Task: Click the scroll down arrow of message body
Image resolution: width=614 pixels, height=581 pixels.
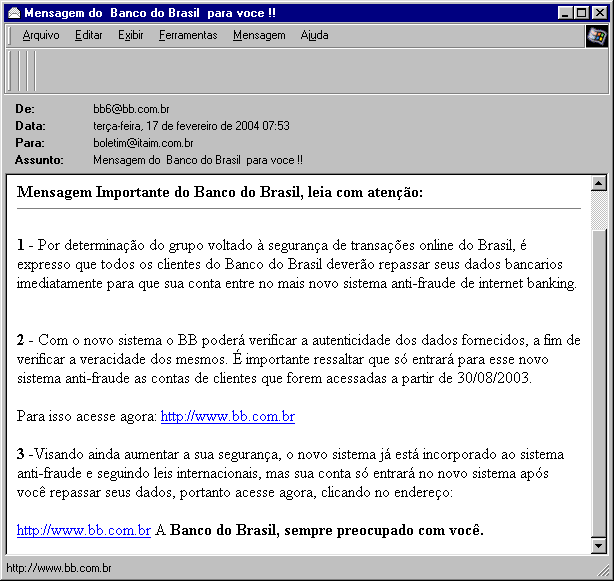Action: pos(599,546)
